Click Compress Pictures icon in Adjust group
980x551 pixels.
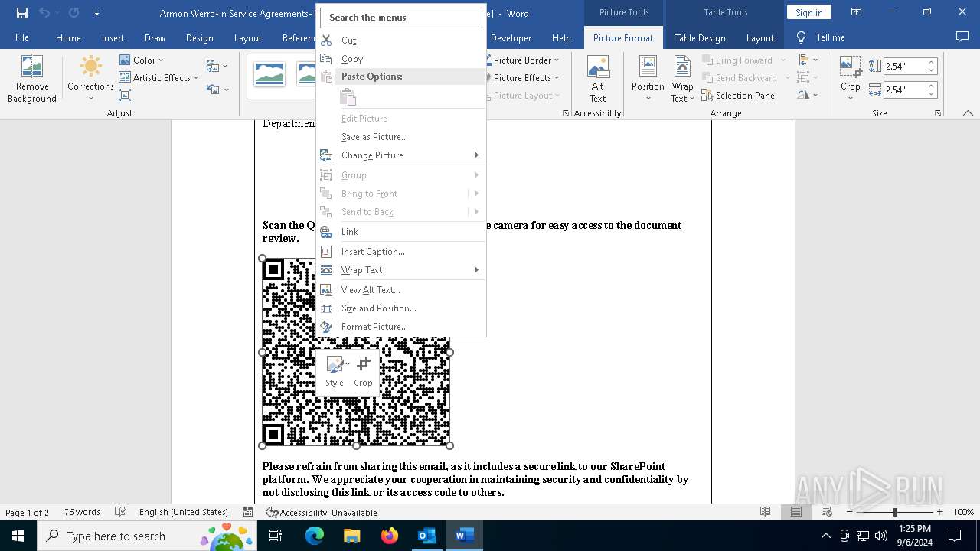[125, 95]
